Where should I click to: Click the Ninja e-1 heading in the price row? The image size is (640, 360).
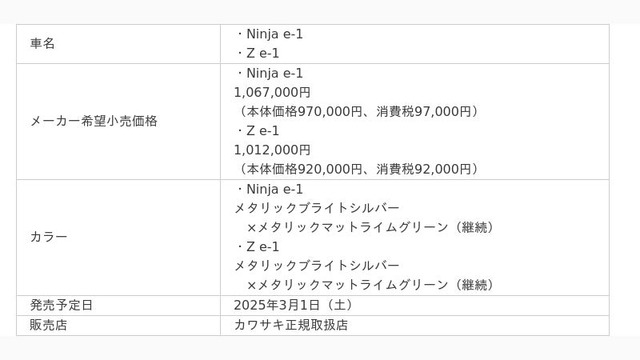270,73
